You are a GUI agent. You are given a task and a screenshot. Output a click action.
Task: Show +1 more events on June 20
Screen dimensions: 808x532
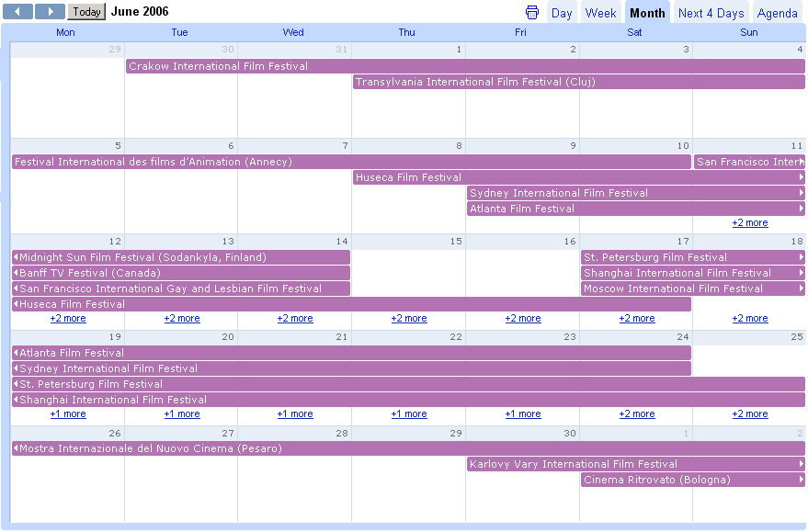(x=182, y=413)
